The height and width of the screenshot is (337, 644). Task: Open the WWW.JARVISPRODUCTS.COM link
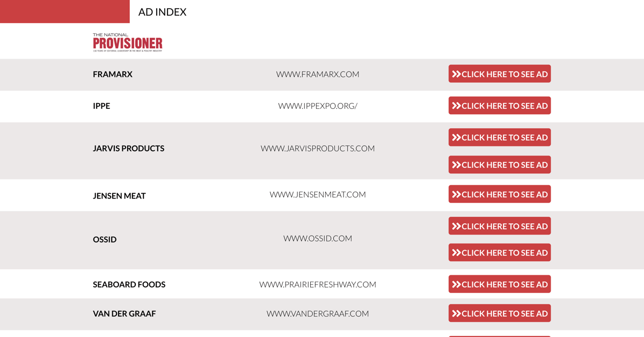coord(318,148)
